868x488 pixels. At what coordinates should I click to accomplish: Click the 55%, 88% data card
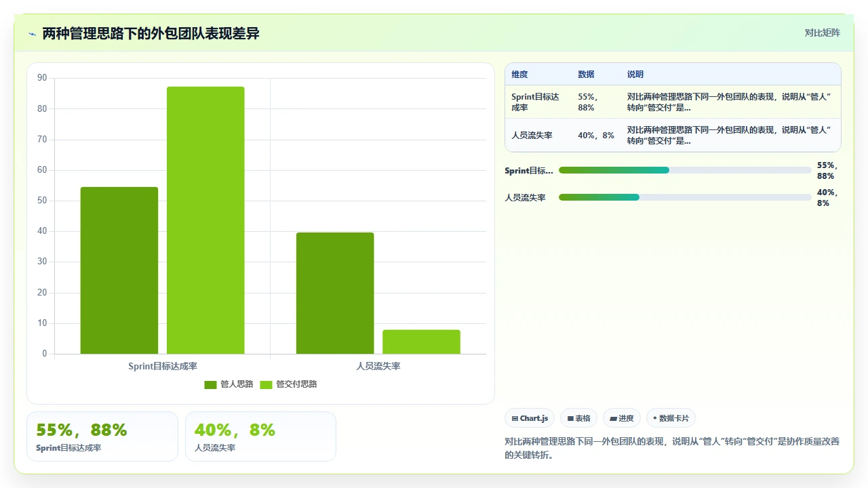click(102, 436)
